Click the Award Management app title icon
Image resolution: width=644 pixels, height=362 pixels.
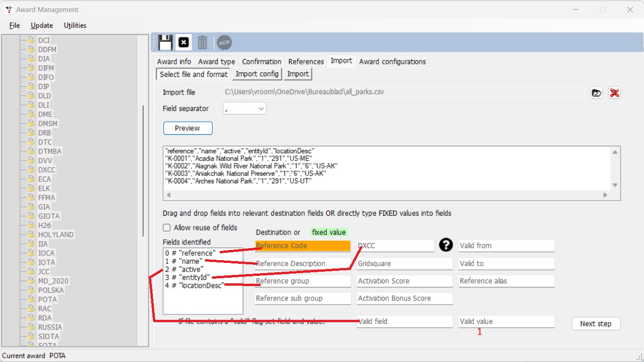[x=8, y=9]
